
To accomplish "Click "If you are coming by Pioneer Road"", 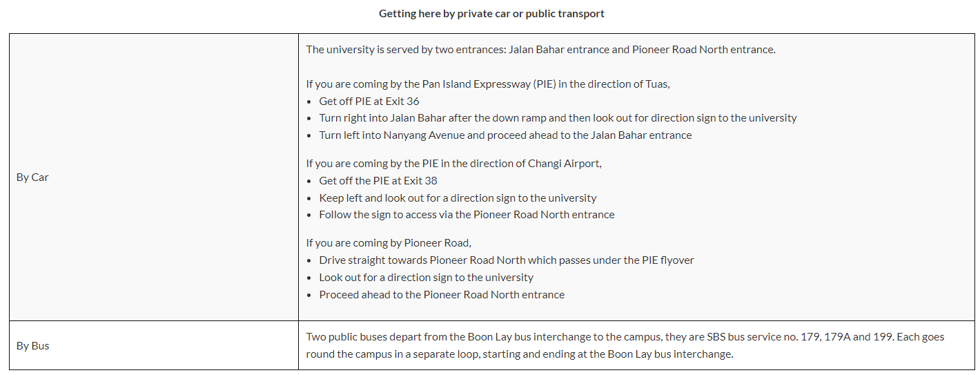I will [x=389, y=243].
